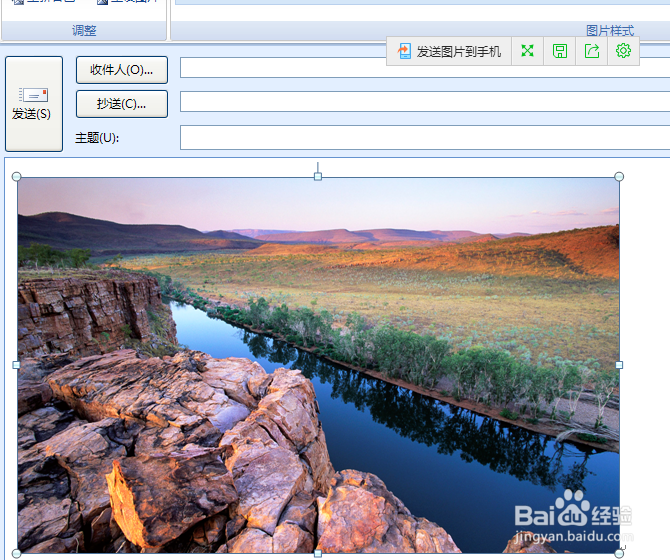Screen dimensions: 670x560
Task: Click Send image to phone (发送图片到手机)
Action: point(449,51)
